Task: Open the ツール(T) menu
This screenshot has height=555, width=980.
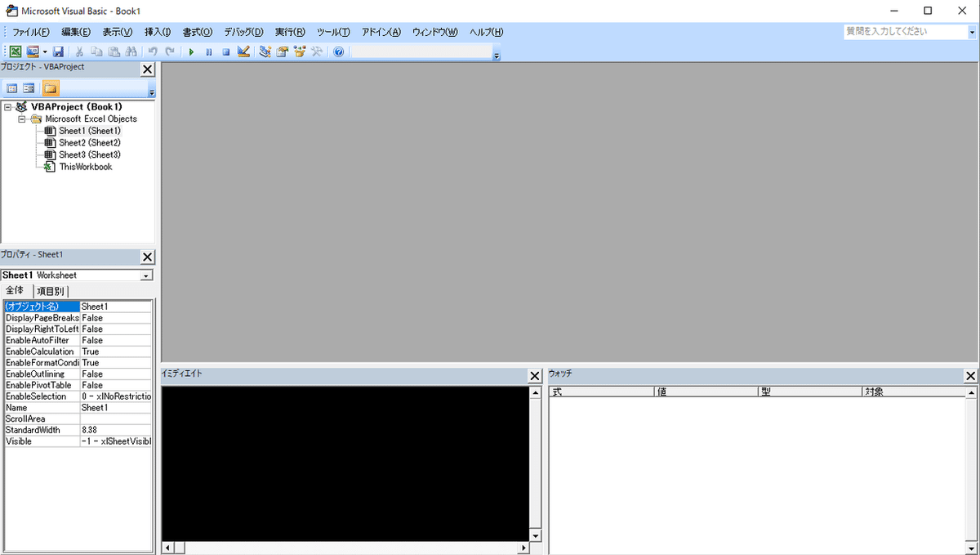Action: 333,32
